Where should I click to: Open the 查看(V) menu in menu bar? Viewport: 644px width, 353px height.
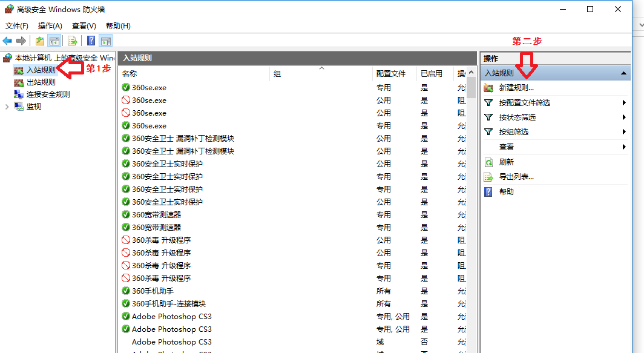coord(84,26)
